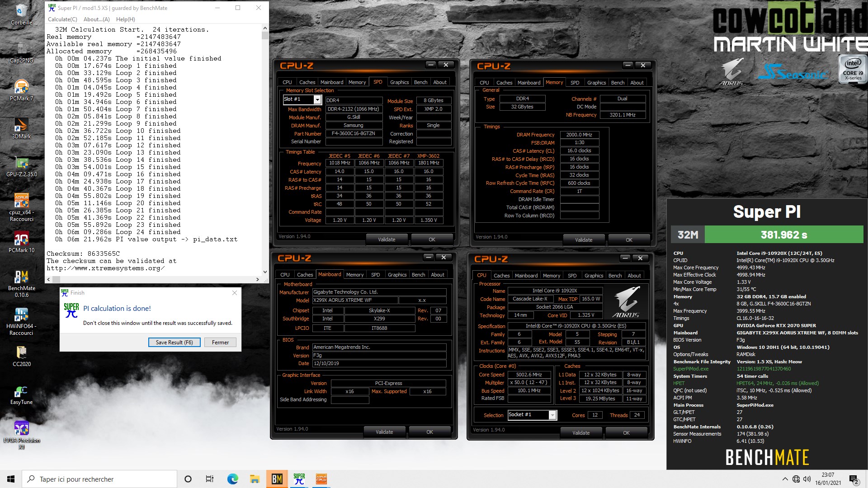Click OK in the Memory window
This screenshot has width=868, height=488.
629,240
